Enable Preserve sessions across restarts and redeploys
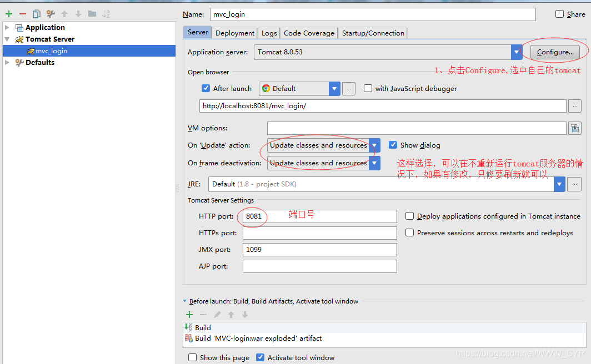591x364 pixels. coord(410,232)
